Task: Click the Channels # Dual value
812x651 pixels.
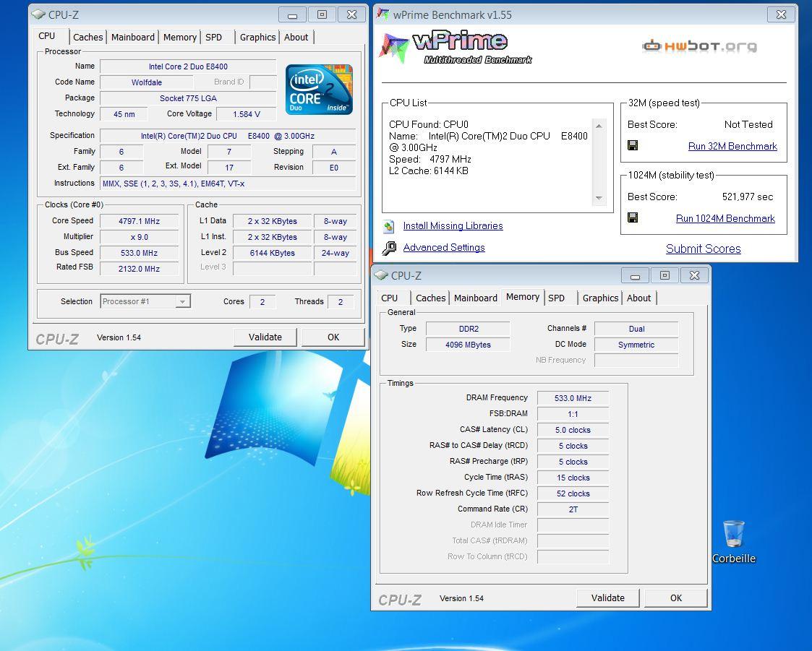Action: [x=636, y=329]
